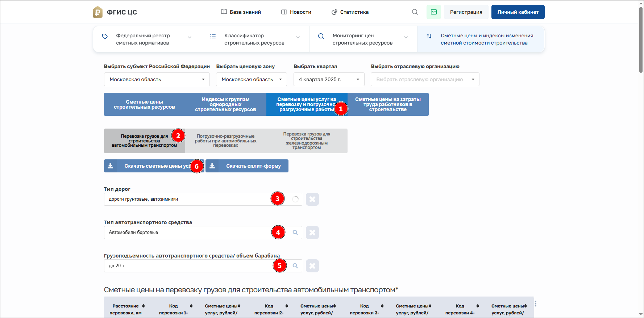Expand the Классификатор строительных ресурсов chevron
Screen dimensions: 644x318
[x=298, y=37]
